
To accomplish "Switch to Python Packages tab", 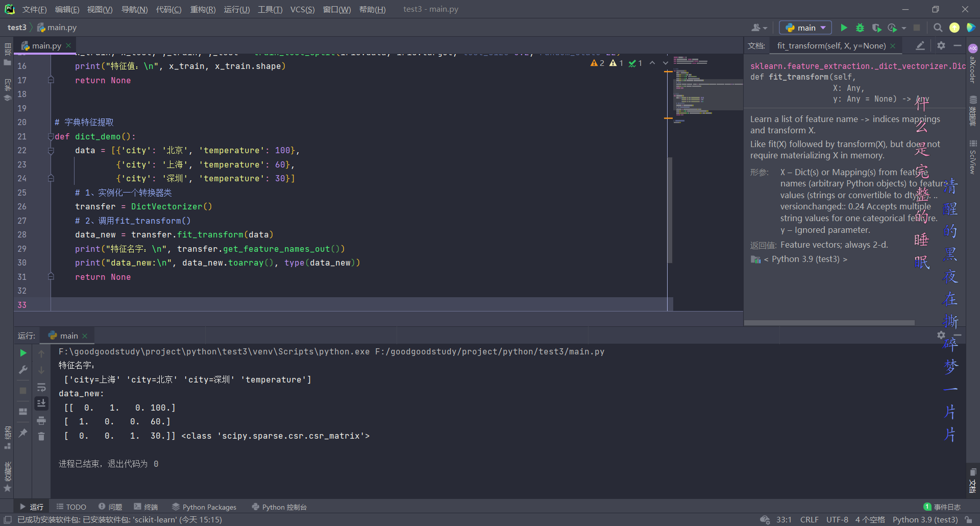I will [x=204, y=507].
